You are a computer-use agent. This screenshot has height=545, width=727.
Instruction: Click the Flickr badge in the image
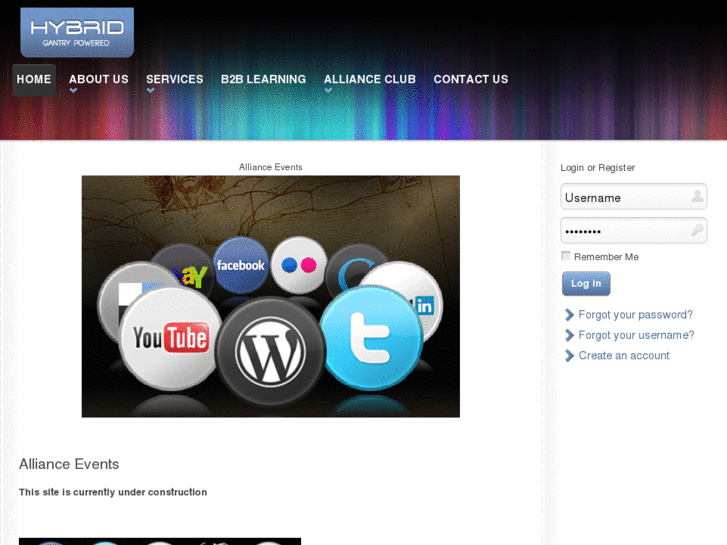[299, 265]
